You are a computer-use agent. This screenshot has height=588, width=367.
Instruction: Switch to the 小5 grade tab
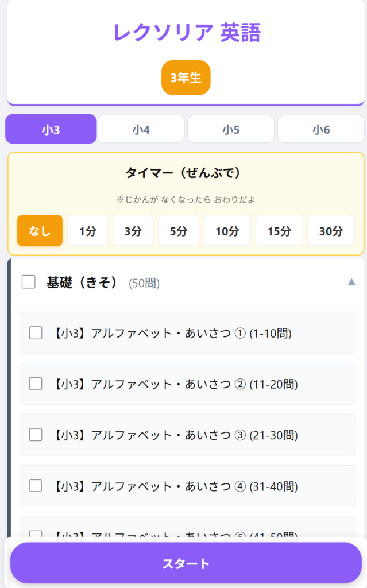click(x=231, y=129)
